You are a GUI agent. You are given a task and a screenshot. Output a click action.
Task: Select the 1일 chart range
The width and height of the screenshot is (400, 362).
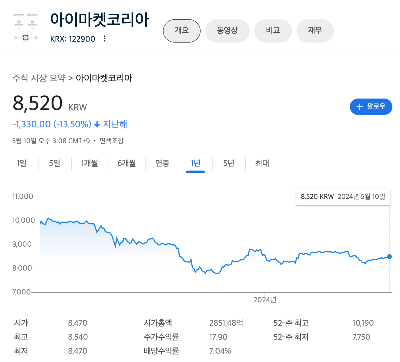coord(22,163)
